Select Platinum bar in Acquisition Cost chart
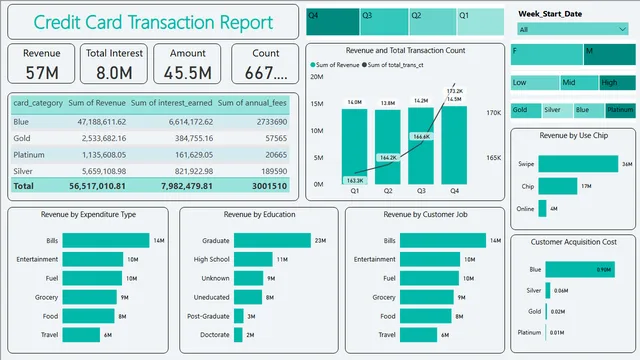 point(546,332)
